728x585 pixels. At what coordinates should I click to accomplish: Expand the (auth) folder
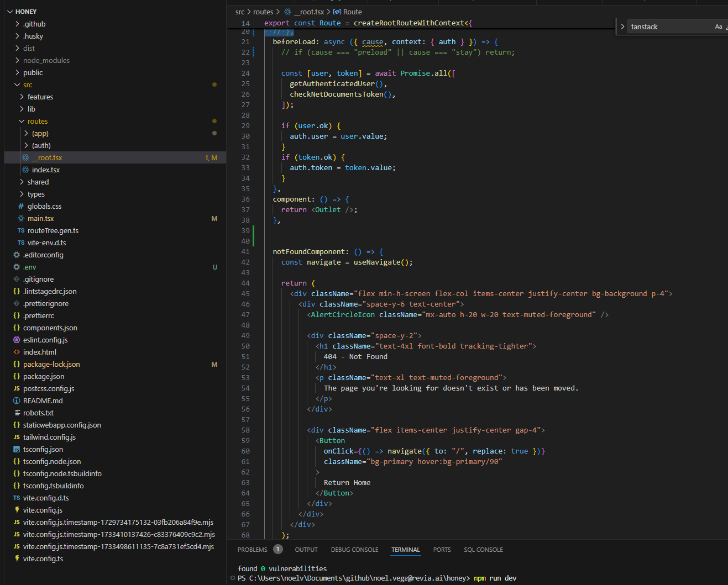(x=26, y=145)
